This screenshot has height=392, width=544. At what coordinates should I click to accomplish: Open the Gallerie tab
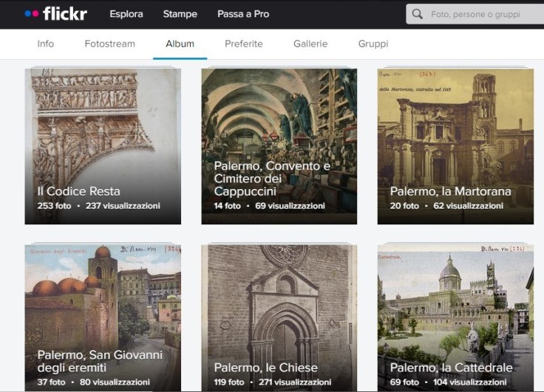pos(310,44)
